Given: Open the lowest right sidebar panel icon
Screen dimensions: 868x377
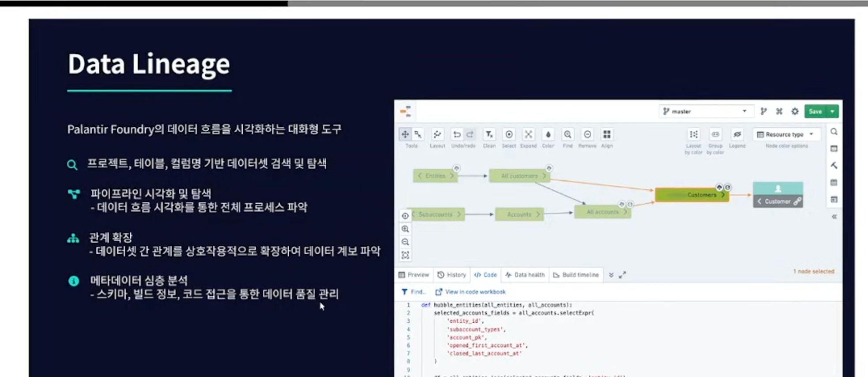Looking at the screenshot, I should click(834, 199).
